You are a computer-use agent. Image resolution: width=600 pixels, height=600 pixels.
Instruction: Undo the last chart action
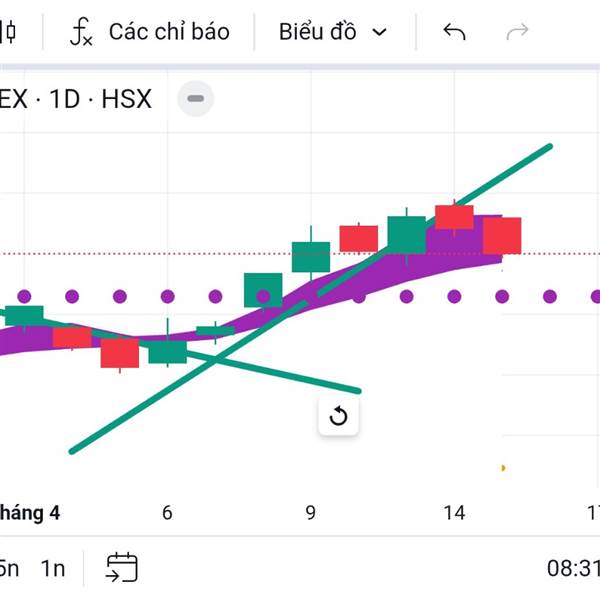pyautogui.click(x=454, y=32)
